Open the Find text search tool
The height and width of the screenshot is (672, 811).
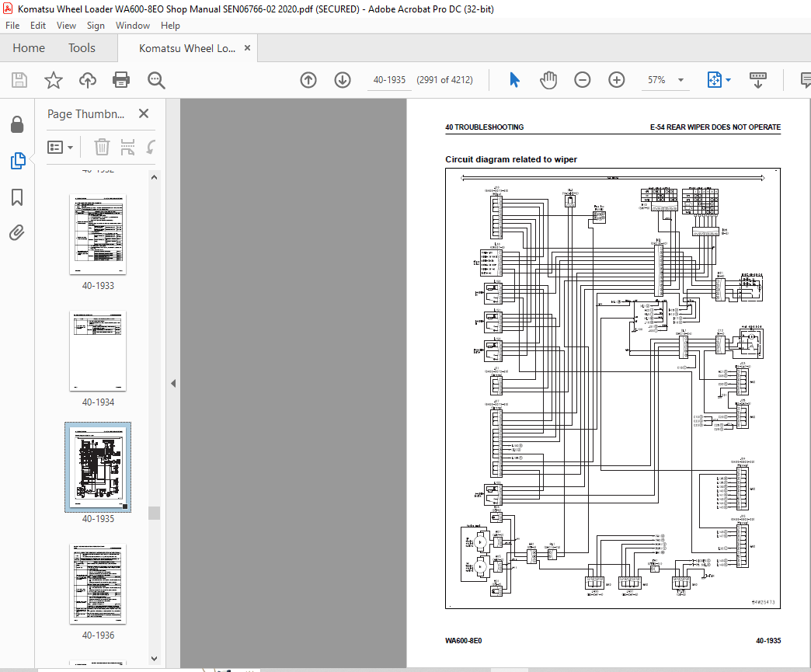pos(155,80)
